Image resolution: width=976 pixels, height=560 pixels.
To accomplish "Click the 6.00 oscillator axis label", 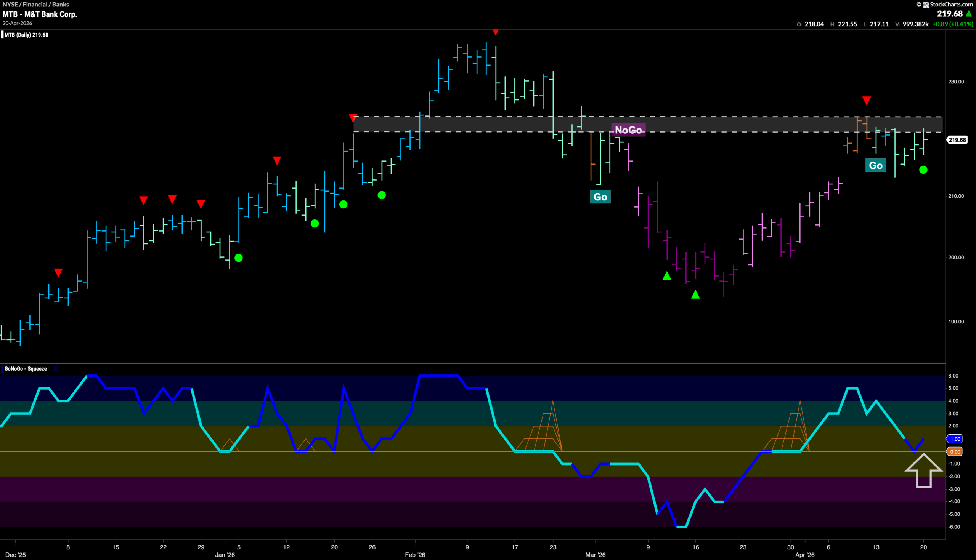I will click(x=953, y=376).
